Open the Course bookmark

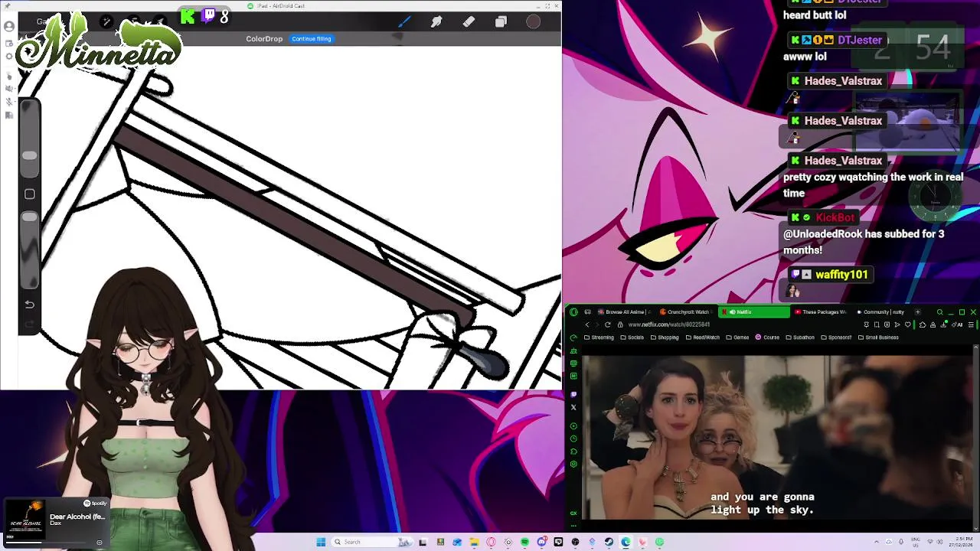[x=767, y=337]
